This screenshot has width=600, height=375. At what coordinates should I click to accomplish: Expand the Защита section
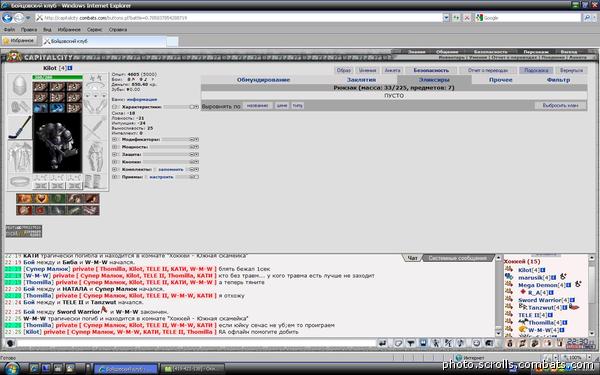[x=114, y=155]
